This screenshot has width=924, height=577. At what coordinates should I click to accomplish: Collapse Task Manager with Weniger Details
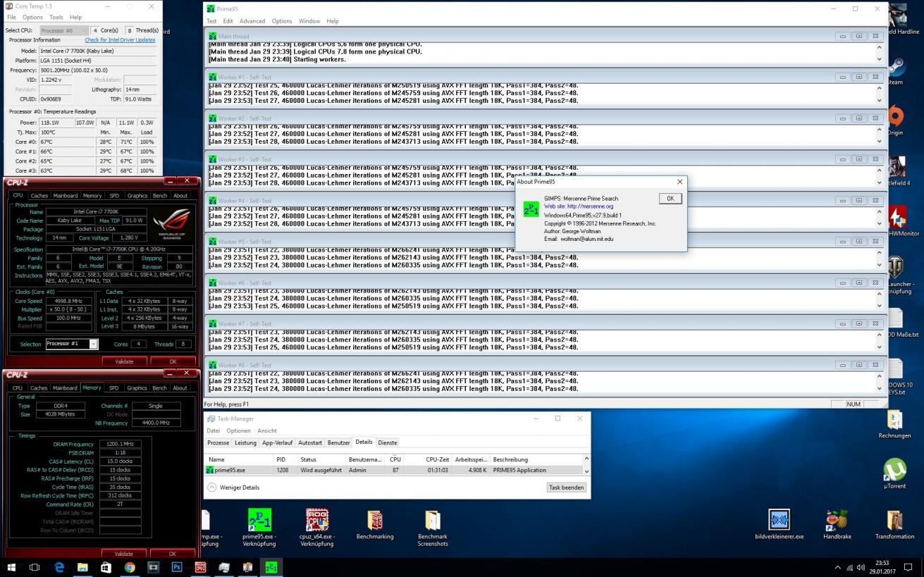tap(233, 487)
